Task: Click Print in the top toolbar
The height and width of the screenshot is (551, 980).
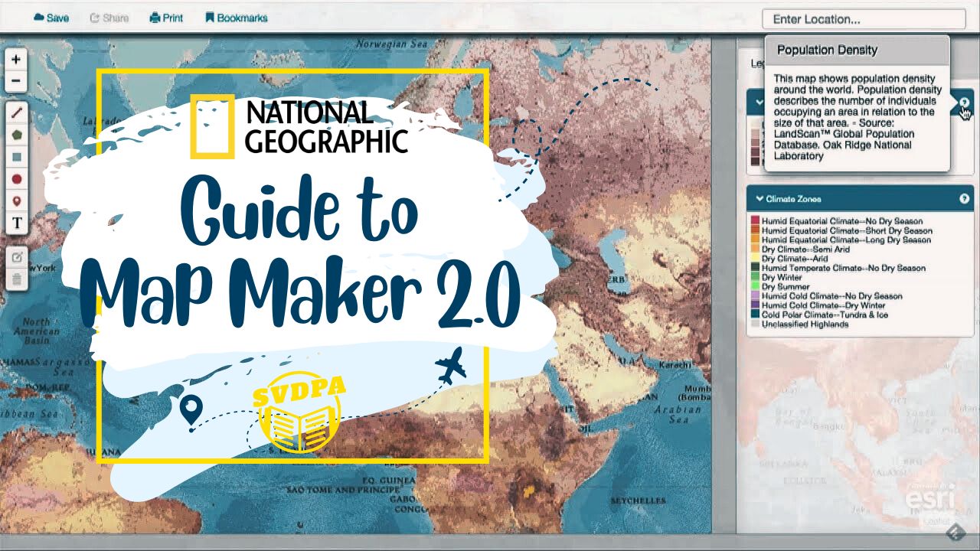Action: pos(166,18)
